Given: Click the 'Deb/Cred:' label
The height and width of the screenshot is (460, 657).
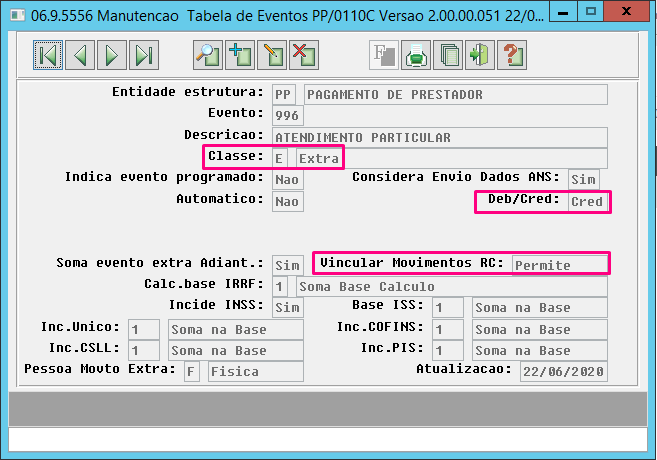Looking at the screenshot, I should tap(524, 199).
